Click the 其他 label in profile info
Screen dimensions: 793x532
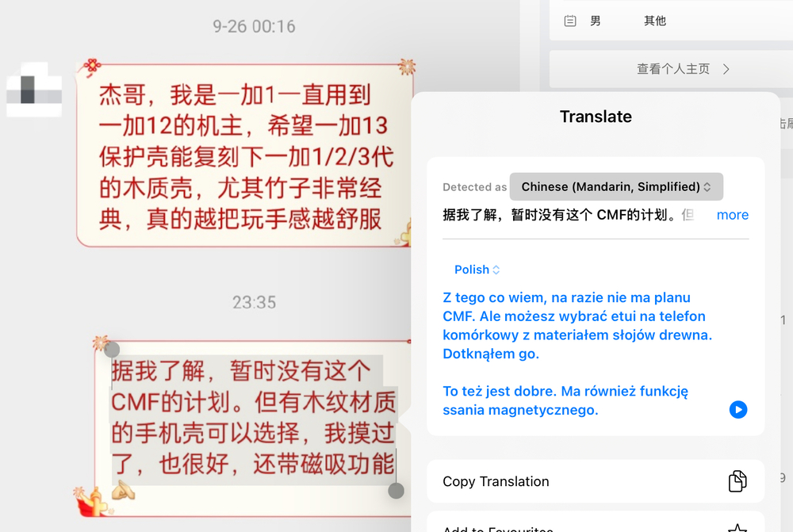click(x=655, y=21)
